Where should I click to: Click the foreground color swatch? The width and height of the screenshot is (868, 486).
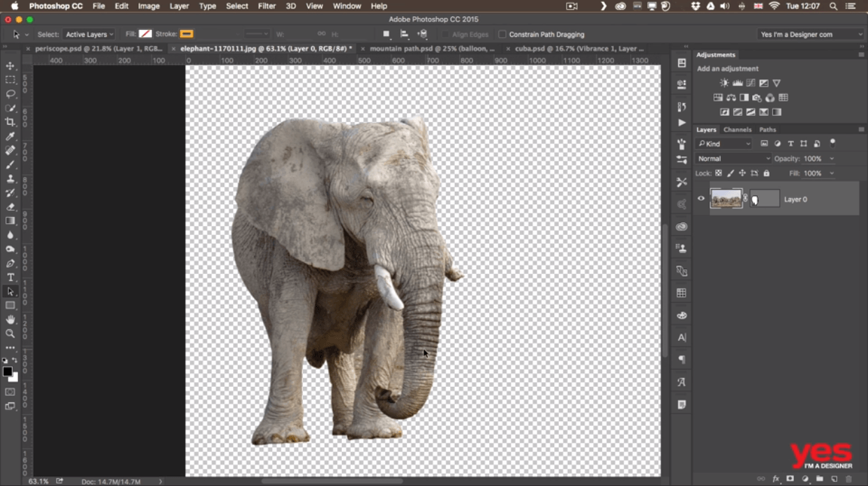point(7,372)
